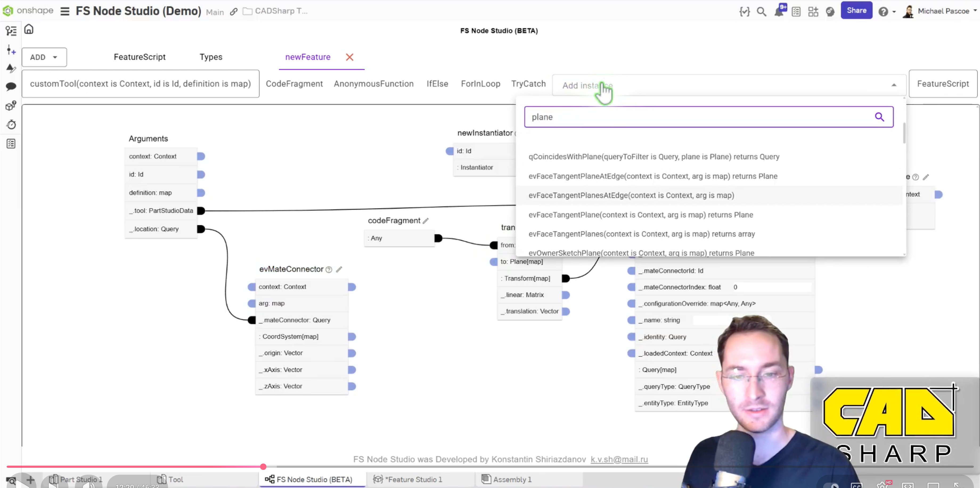Open the history stopwatch icon in sidebar

click(11, 124)
